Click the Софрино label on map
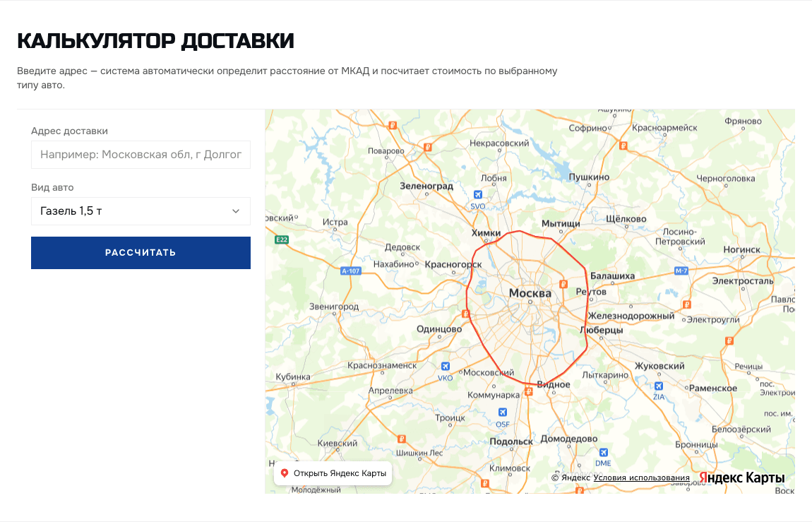The height and width of the screenshot is (522, 812). [x=587, y=128]
